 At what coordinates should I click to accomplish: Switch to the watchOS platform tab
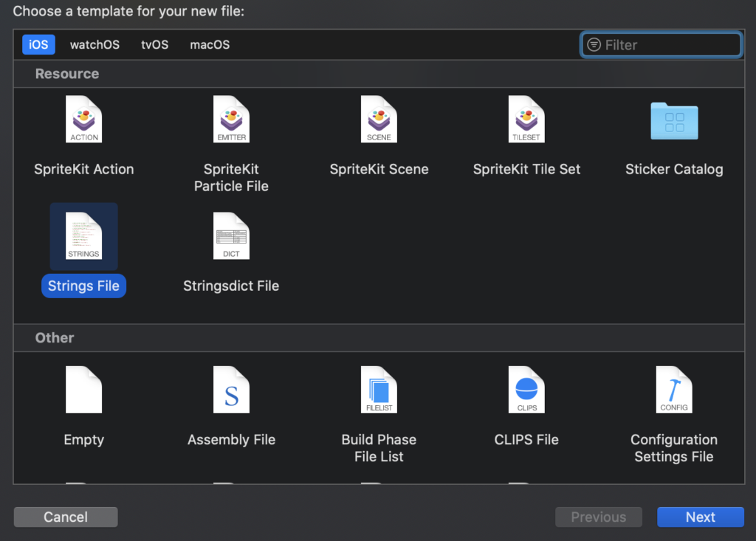pyautogui.click(x=94, y=45)
